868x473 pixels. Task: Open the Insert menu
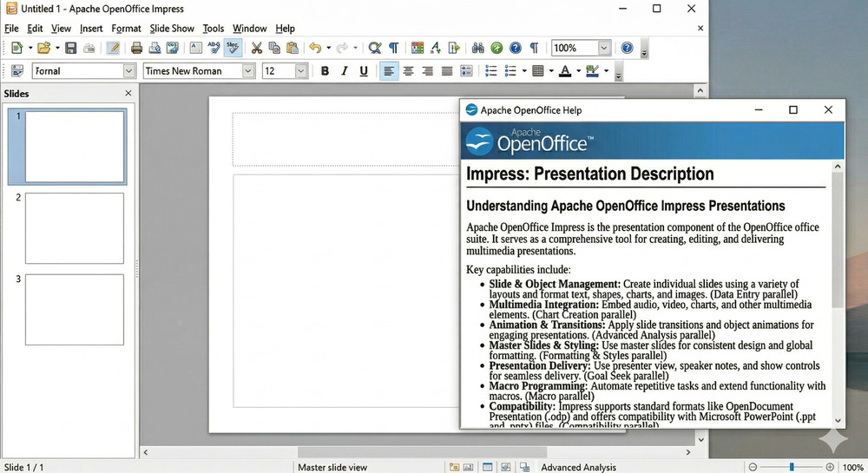click(x=91, y=29)
